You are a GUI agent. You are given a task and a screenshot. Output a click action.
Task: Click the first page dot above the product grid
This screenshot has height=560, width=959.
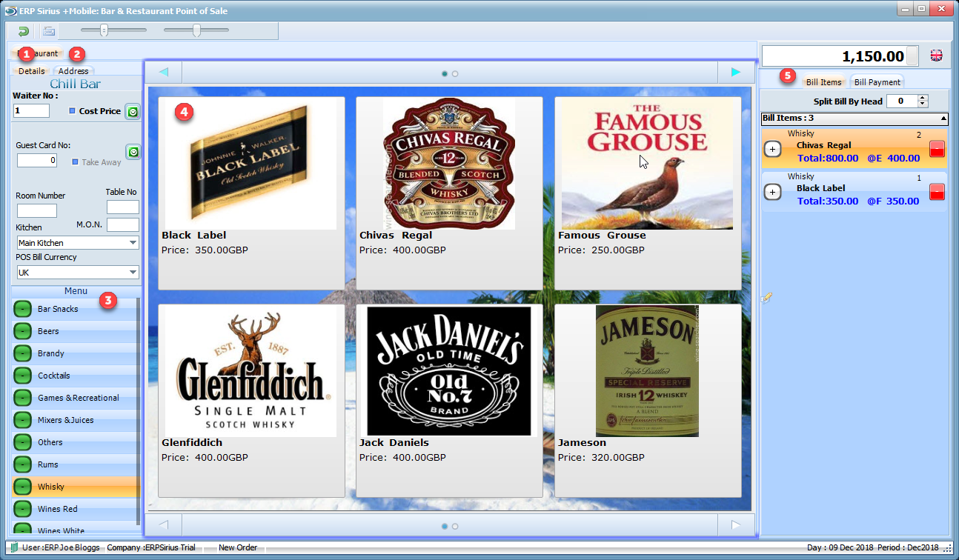pyautogui.click(x=445, y=74)
